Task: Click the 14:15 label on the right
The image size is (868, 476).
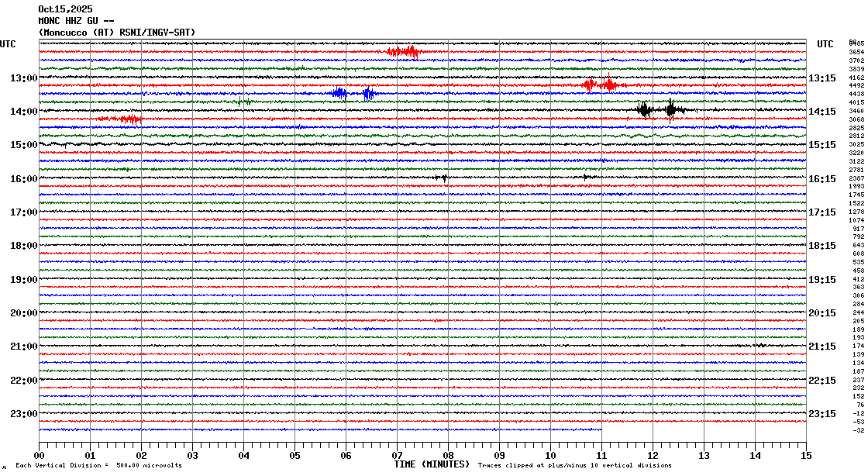Action: click(x=822, y=112)
